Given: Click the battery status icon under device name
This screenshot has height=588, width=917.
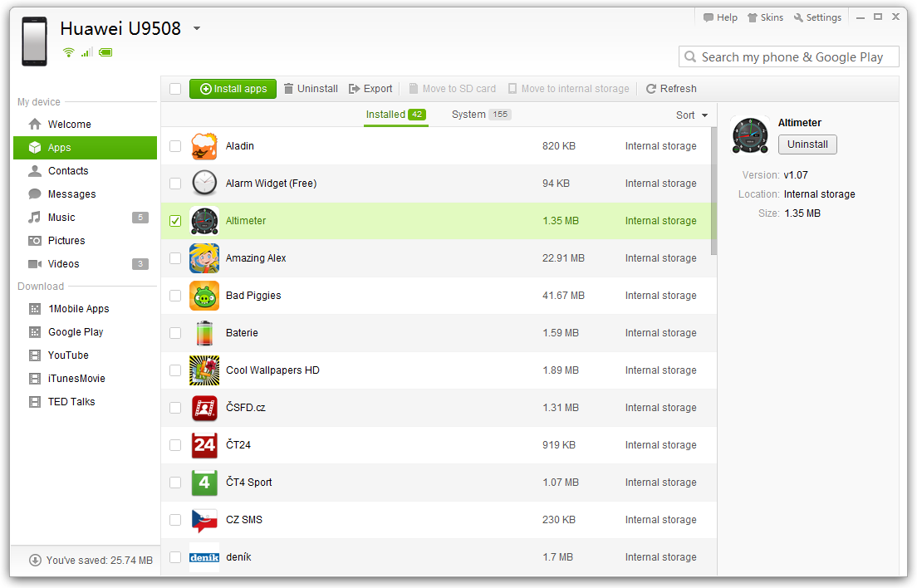Looking at the screenshot, I should click(x=105, y=52).
